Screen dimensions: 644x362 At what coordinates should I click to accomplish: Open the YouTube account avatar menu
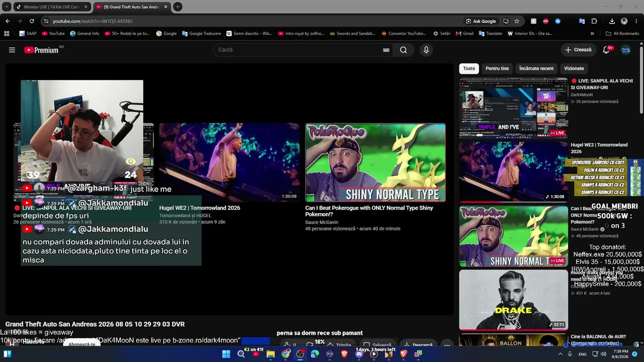point(626,50)
